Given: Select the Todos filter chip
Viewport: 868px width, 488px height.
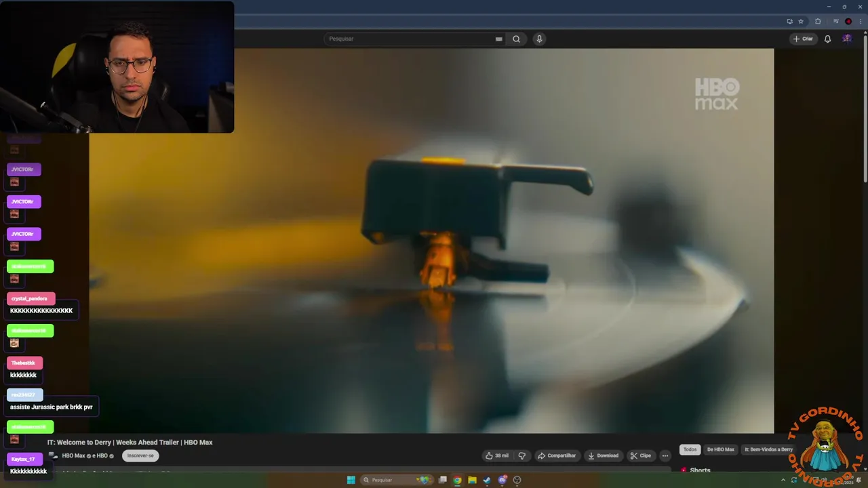Looking at the screenshot, I should pos(690,449).
